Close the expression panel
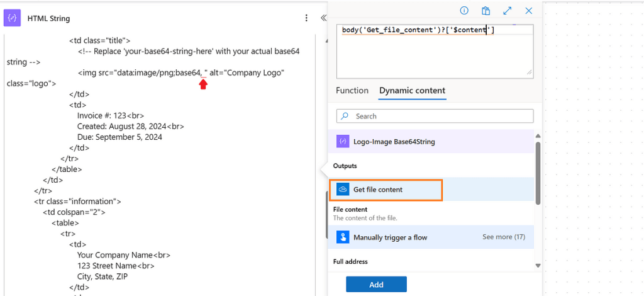The image size is (644, 296). 528,11
